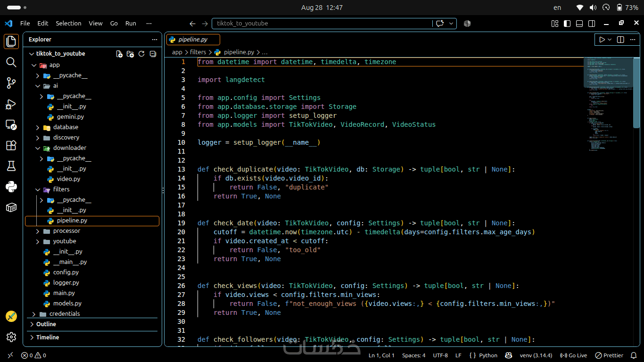Viewport: 644px width, 362px height.
Task: Toggle primary side bar visibility
Action: (567, 24)
